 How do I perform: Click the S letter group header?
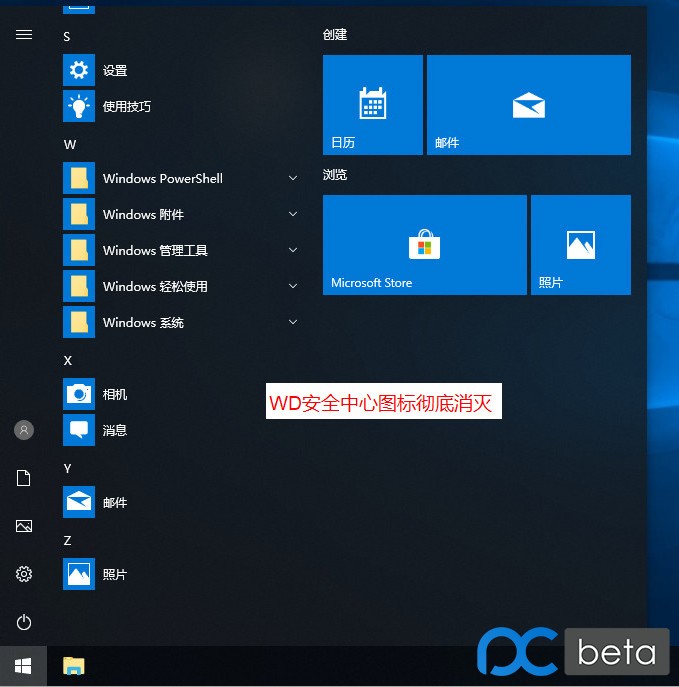[x=67, y=36]
